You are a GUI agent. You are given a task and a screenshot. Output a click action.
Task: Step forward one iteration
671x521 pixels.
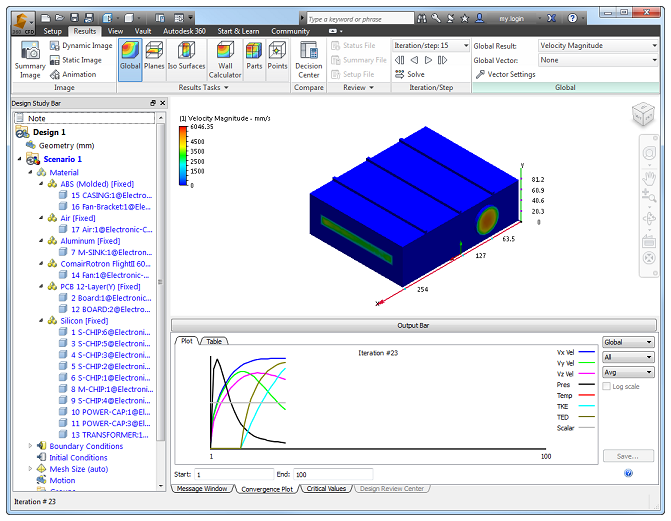(428, 60)
